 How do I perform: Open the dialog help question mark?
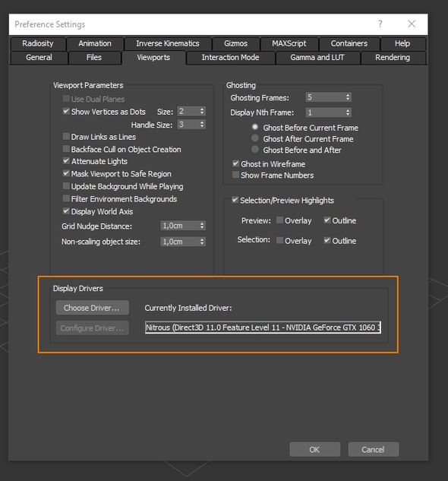(380, 24)
